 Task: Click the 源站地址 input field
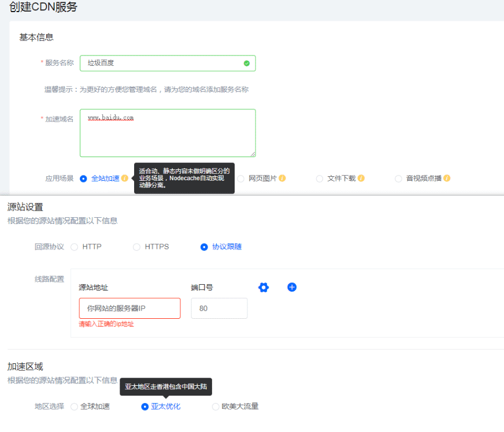pos(130,308)
